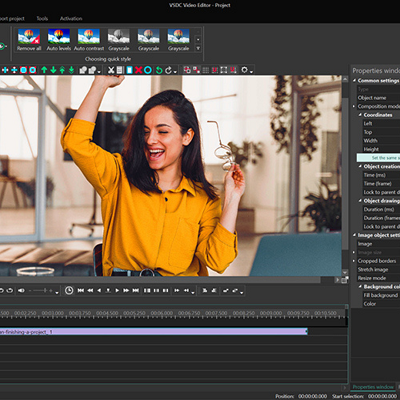
Task: Open the dropdown arrow next to the redo icon
Action: pos(175,71)
